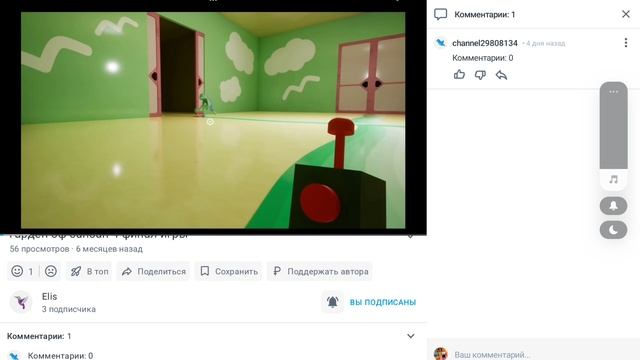Toggle subscription notifications bell

[x=333, y=302]
